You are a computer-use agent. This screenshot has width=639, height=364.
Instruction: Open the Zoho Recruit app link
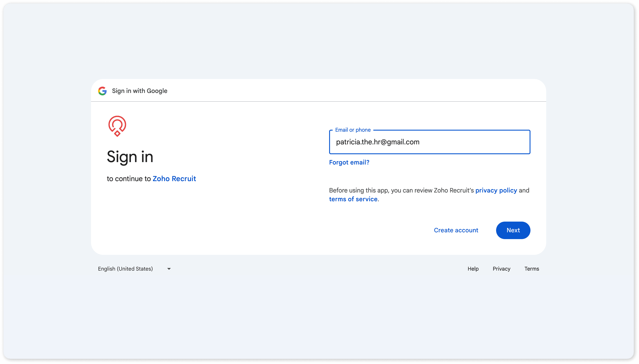pyautogui.click(x=174, y=179)
